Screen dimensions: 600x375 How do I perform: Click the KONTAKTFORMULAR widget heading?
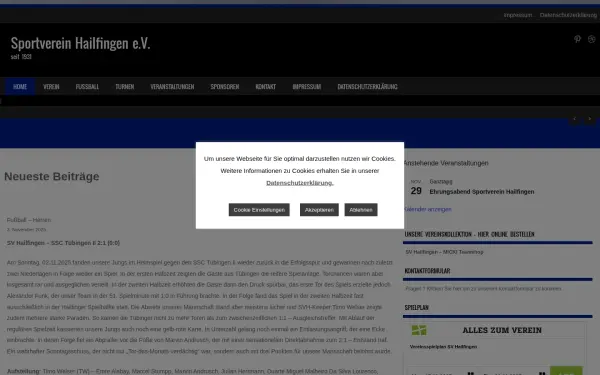tap(427, 271)
